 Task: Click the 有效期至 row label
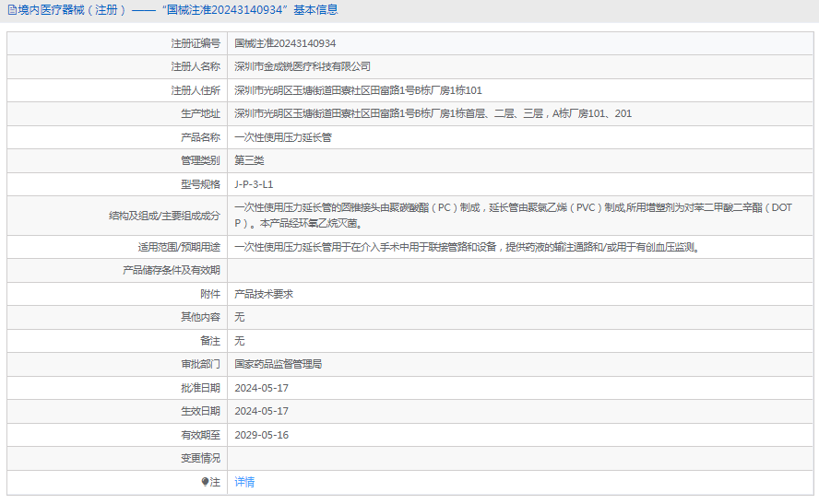click(x=200, y=435)
